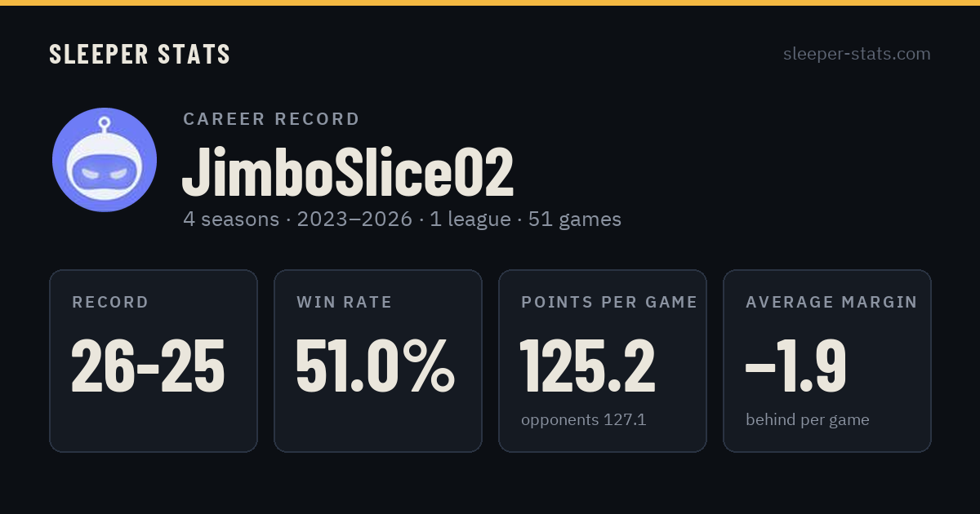Click the AVERAGE MARGIN label
Screen dimensions: 980x514
[x=831, y=303]
